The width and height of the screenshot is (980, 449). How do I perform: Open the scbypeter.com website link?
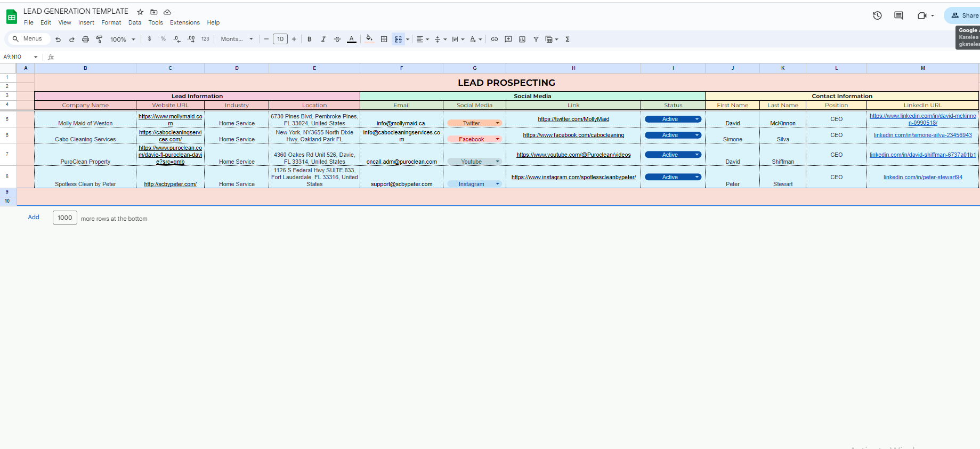pyautogui.click(x=171, y=185)
